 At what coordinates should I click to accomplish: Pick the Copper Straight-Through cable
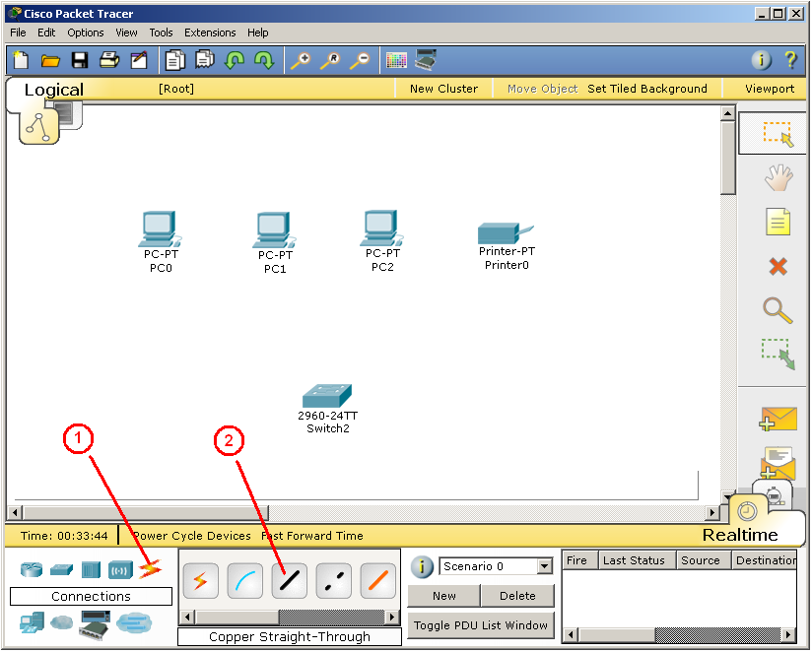tap(289, 580)
